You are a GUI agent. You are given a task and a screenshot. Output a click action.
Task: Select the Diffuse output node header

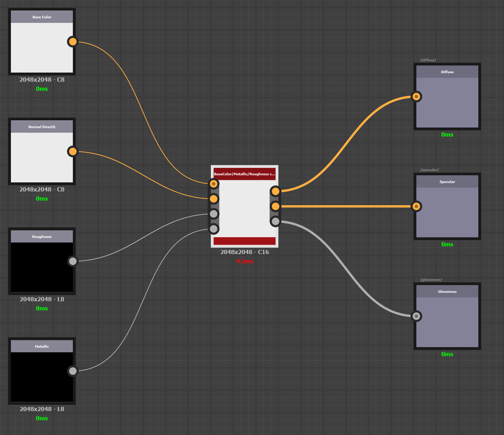[447, 71]
